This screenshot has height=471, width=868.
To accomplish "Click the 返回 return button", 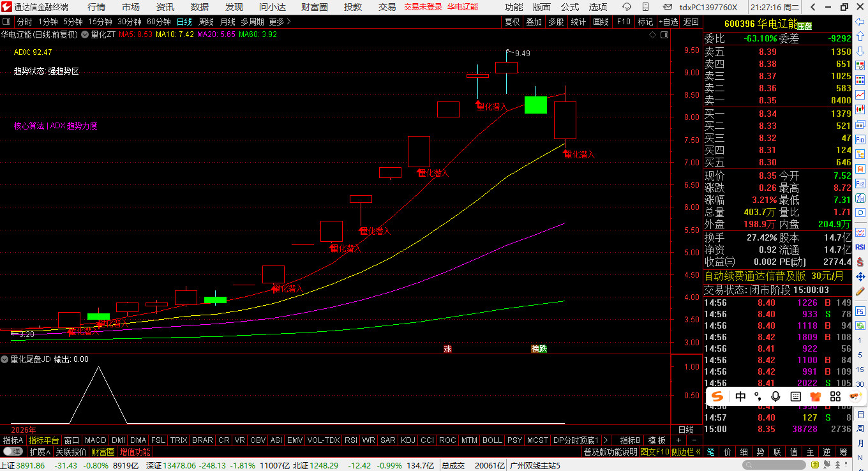I will click(691, 22).
